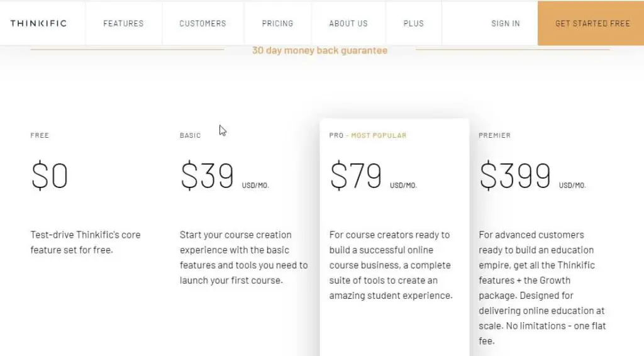The image size is (644, 356).
Task: Click the Premier plan description text
Action: coord(542,287)
